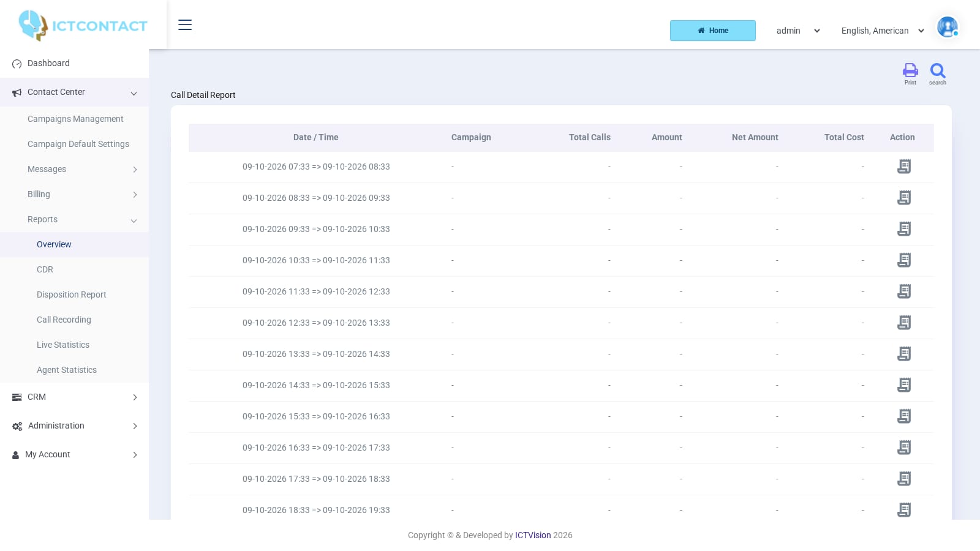View report details for 11:33 => 12:33 row

[904, 291]
